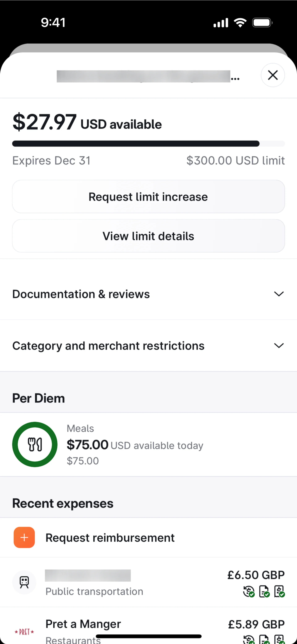
Task: Close the spending limit sheet
Action: 273,75
